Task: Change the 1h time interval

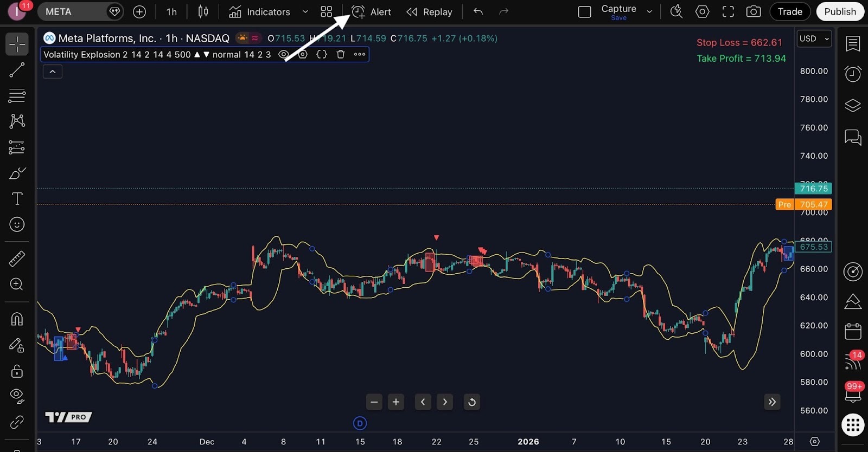Action: tap(171, 11)
